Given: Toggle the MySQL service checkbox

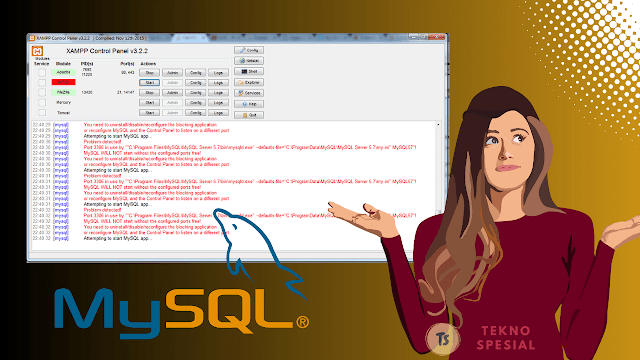Looking at the screenshot, I should click(42, 82).
